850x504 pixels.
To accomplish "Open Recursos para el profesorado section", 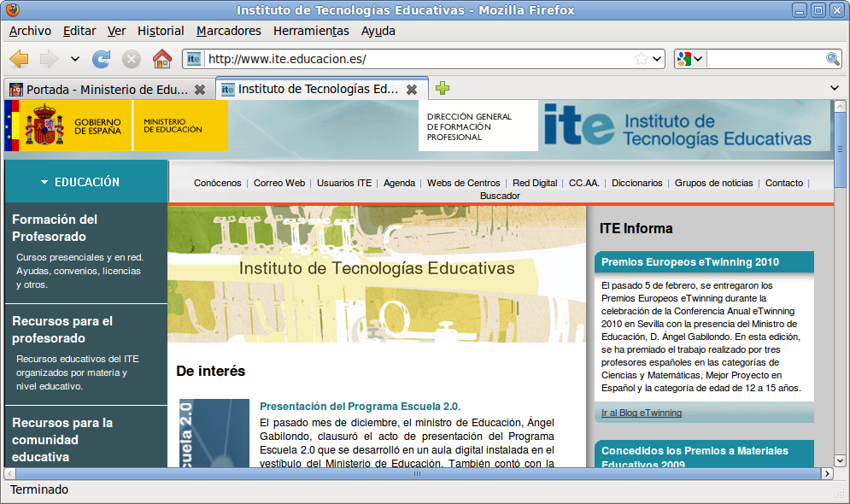I will tap(62, 330).
